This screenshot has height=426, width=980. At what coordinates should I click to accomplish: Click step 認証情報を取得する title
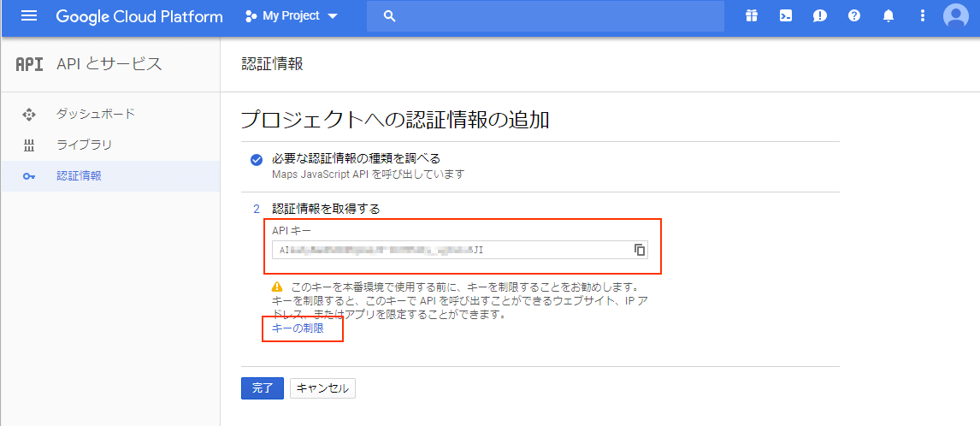327,209
